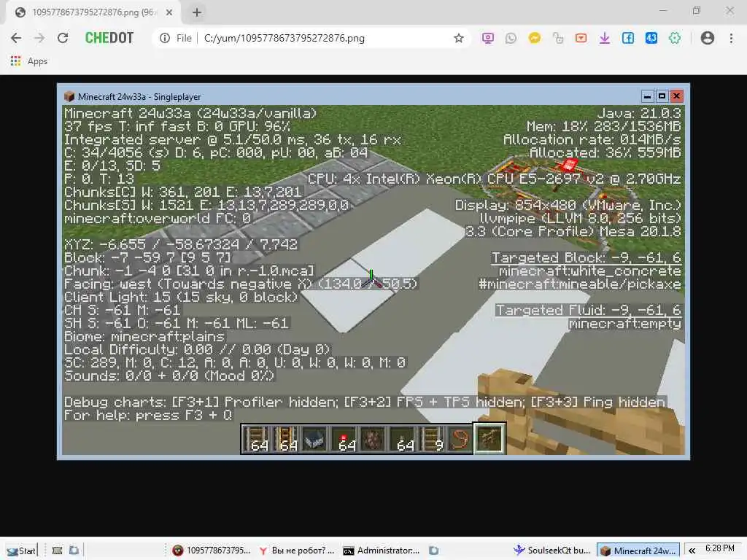
Task: Click 'minecraft:white_concrete' debug text
Action: point(589,271)
